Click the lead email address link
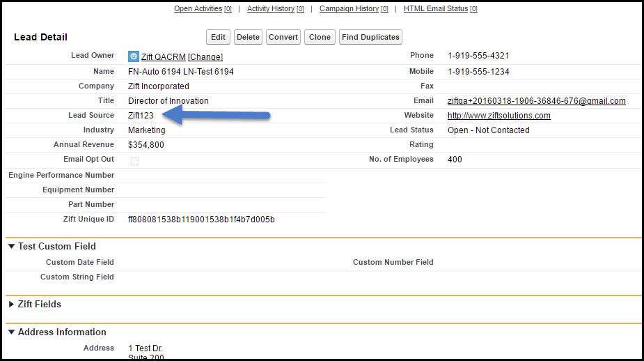Viewport: 644px width, 361px height. click(536, 101)
